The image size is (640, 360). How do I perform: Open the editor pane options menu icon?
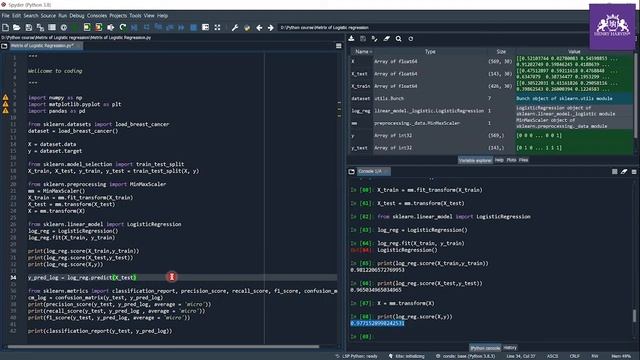(x=338, y=46)
